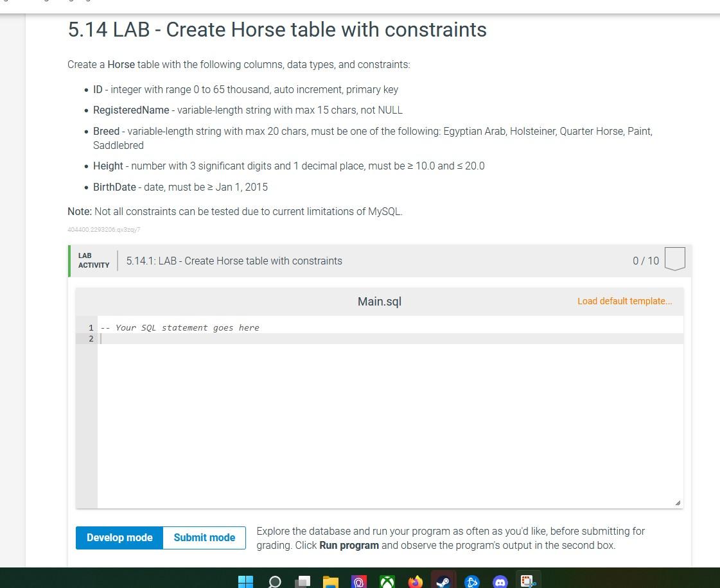Open the Load default template options
Screen dimensions: 720x588
point(624,301)
